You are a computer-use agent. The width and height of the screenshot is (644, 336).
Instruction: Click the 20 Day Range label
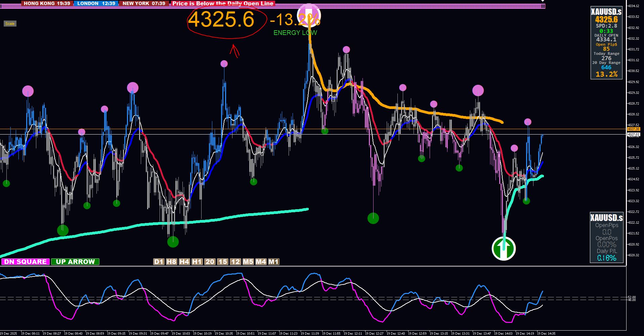[606, 63]
